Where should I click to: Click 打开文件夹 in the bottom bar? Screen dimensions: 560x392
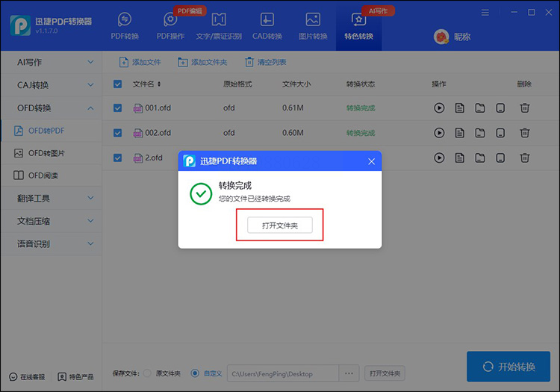pos(385,373)
